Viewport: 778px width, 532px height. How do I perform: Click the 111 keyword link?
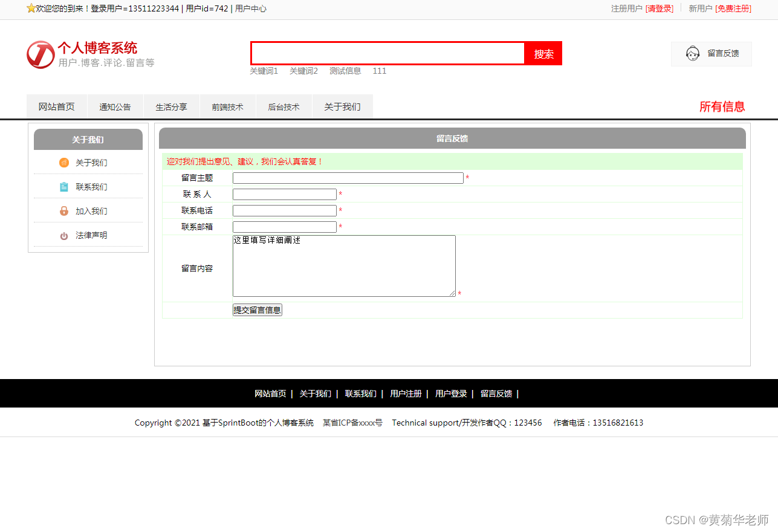click(x=379, y=71)
